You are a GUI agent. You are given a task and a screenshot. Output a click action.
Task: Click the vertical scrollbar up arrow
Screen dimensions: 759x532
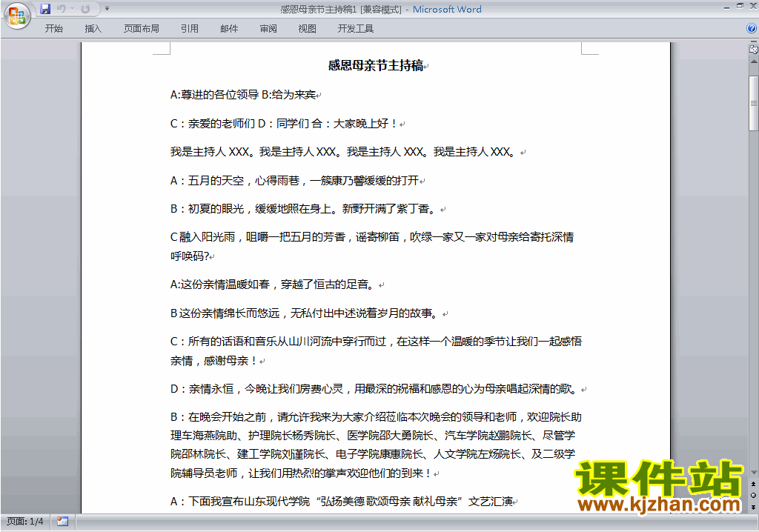(x=754, y=62)
